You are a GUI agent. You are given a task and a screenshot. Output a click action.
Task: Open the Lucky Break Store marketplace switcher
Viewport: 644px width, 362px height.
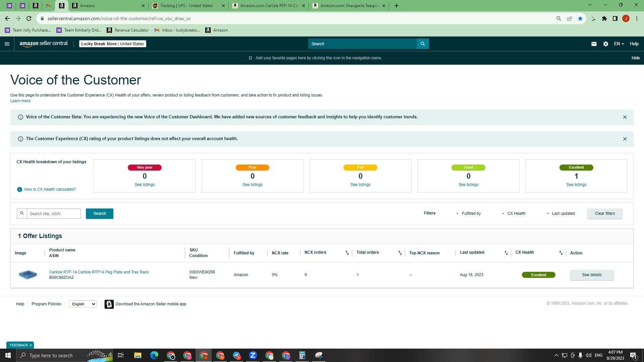pos(113,44)
